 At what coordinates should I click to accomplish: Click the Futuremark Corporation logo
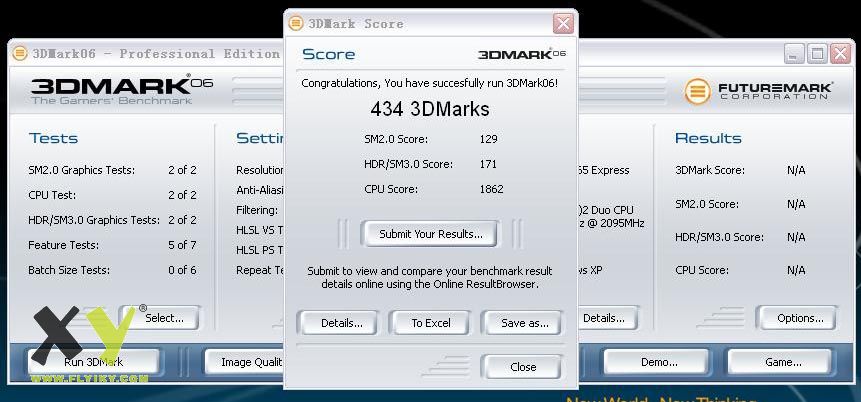click(x=759, y=92)
